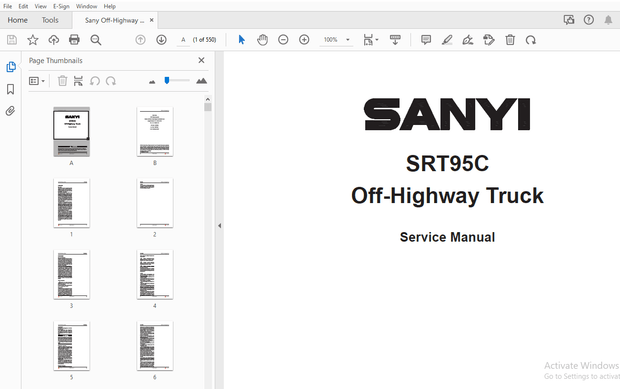Viewport: 620px width, 389px height.
Task: Click the scrolling mode toolbar icon
Action: 395,40
